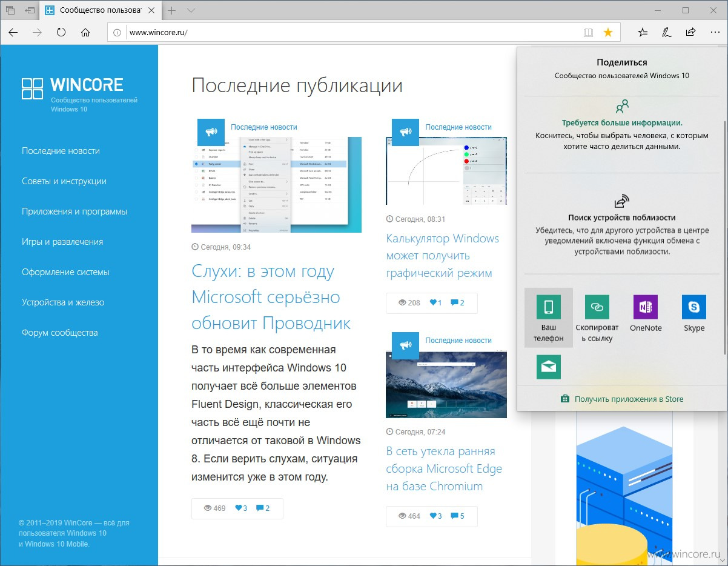Image resolution: width=728 pixels, height=566 pixels.
Task: Click the Сегодня, 07:24 timestamp
Action: coord(415,432)
